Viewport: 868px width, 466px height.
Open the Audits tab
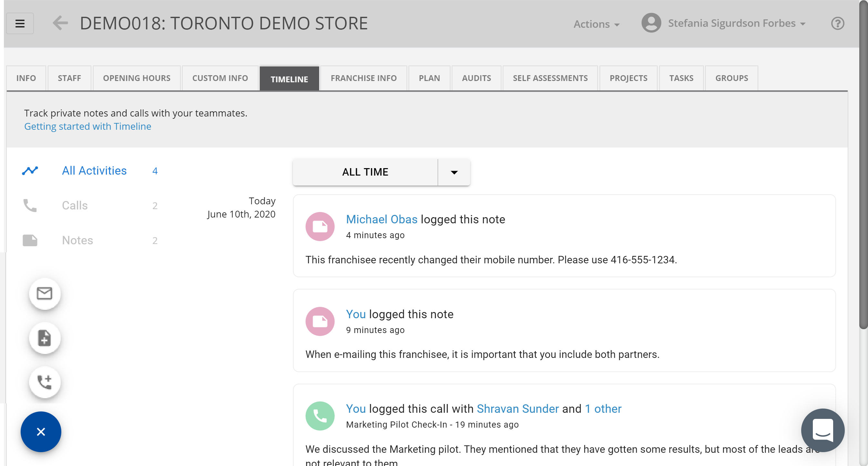[x=476, y=78]
